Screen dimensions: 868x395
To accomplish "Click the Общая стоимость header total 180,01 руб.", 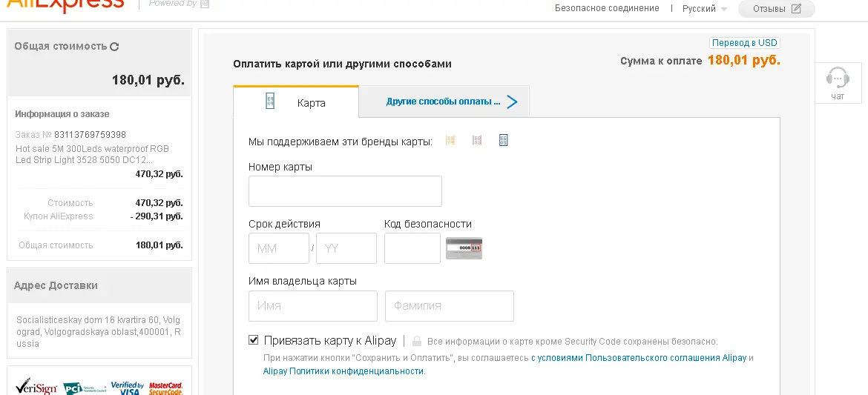I will pyautogui.click(x=148, y=79).
